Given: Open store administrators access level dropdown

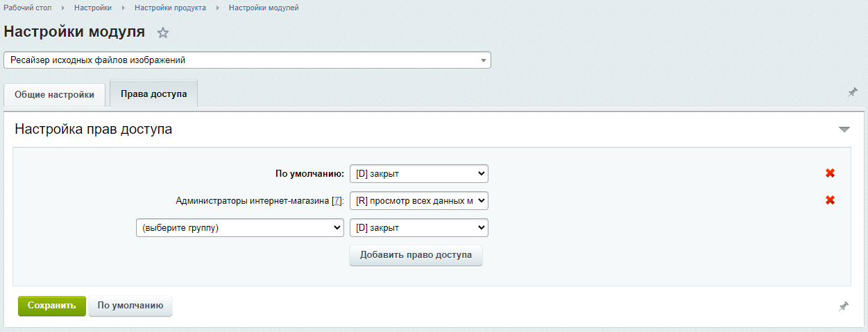Looking at the screenshot, I should click(x=419, y=200).
